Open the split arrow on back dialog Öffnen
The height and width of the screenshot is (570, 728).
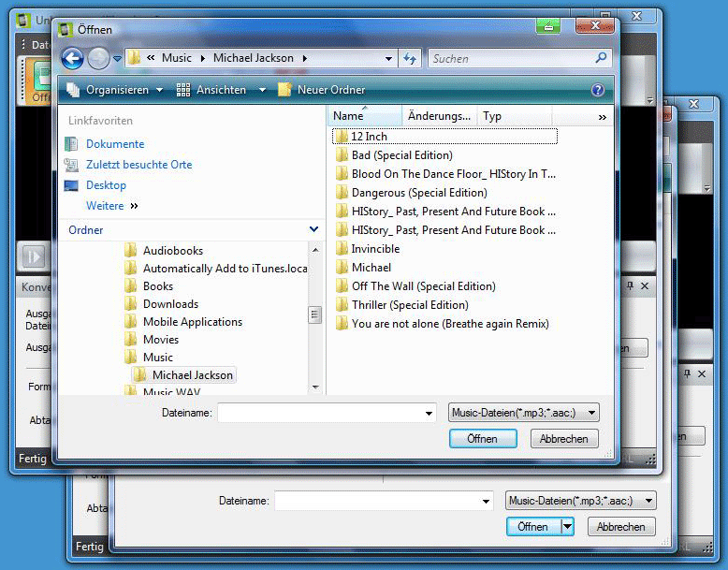(x=567, y=527)
